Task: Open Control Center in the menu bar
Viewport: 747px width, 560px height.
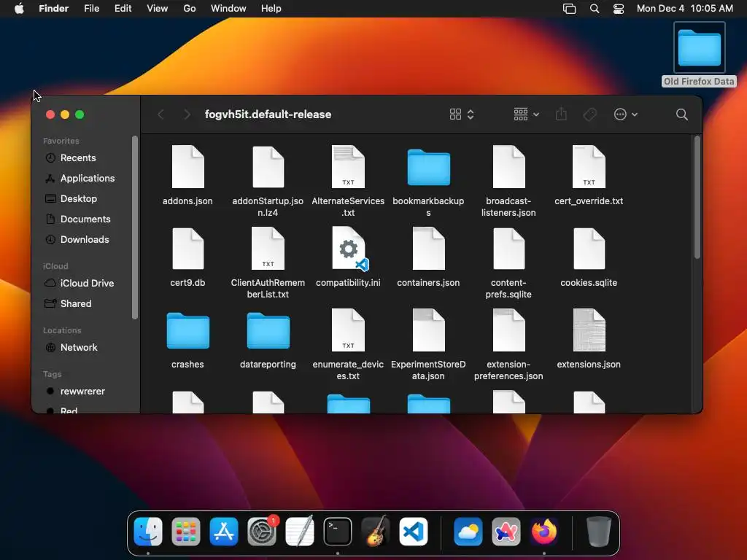Action: [x=619, y=9]
